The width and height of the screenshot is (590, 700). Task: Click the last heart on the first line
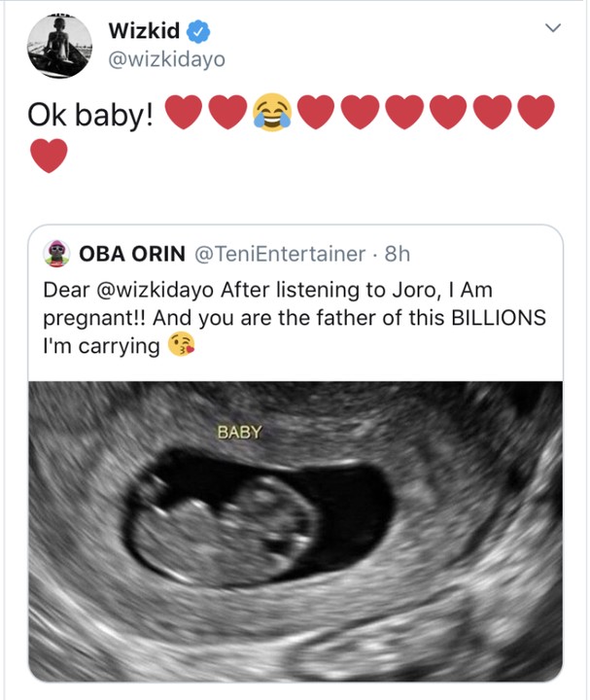(x=536, y=113)
